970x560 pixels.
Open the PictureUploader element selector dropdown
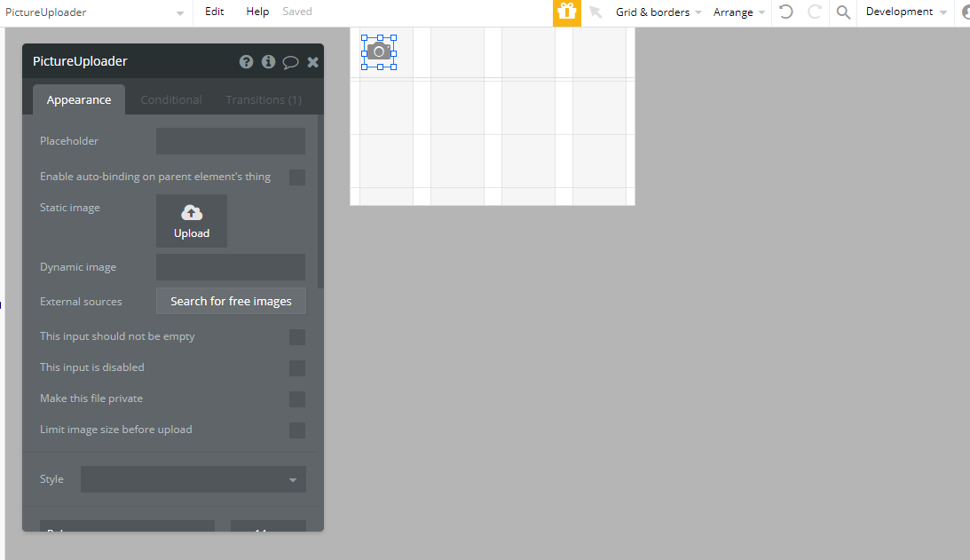[95, 12]
